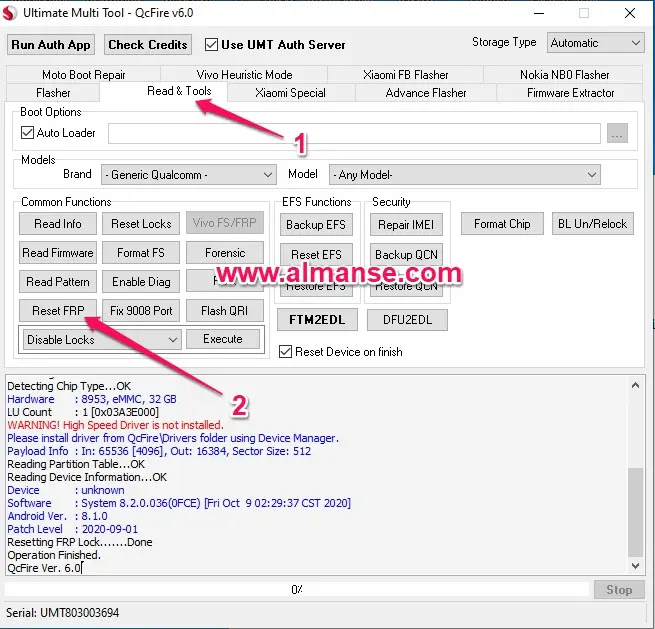Viewport: 655px width, 629px height.
Task: Click the QcFire app icon in title bar
Action: [10, 13]
